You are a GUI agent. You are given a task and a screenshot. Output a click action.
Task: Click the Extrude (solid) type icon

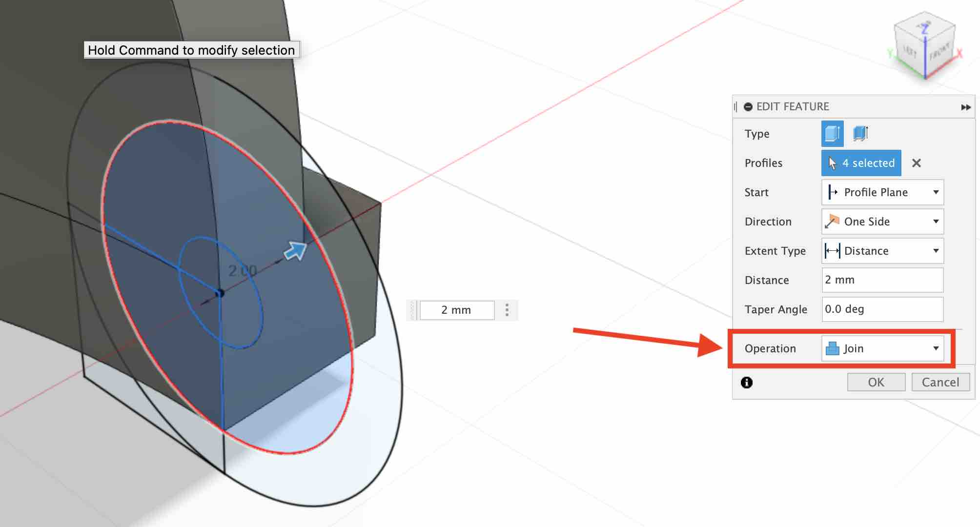click(x=832, y=134)
